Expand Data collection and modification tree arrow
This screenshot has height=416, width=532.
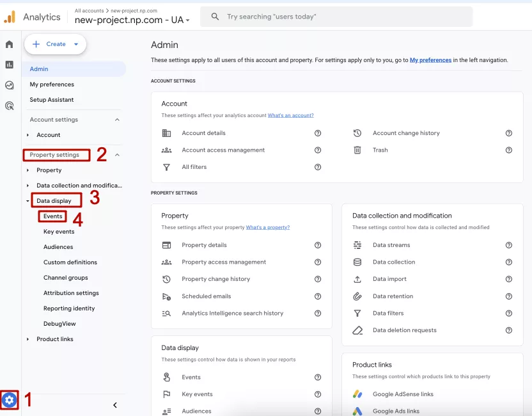click(28, 186)
